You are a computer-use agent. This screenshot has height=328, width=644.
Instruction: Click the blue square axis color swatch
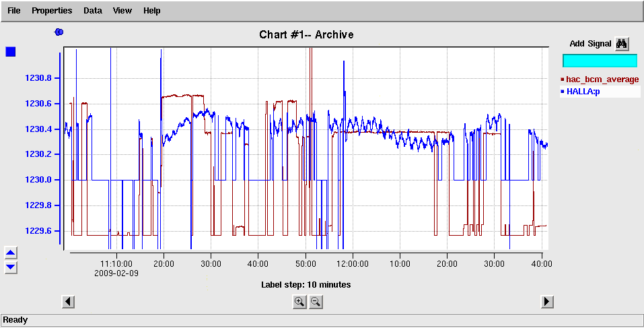coord(10,52)
